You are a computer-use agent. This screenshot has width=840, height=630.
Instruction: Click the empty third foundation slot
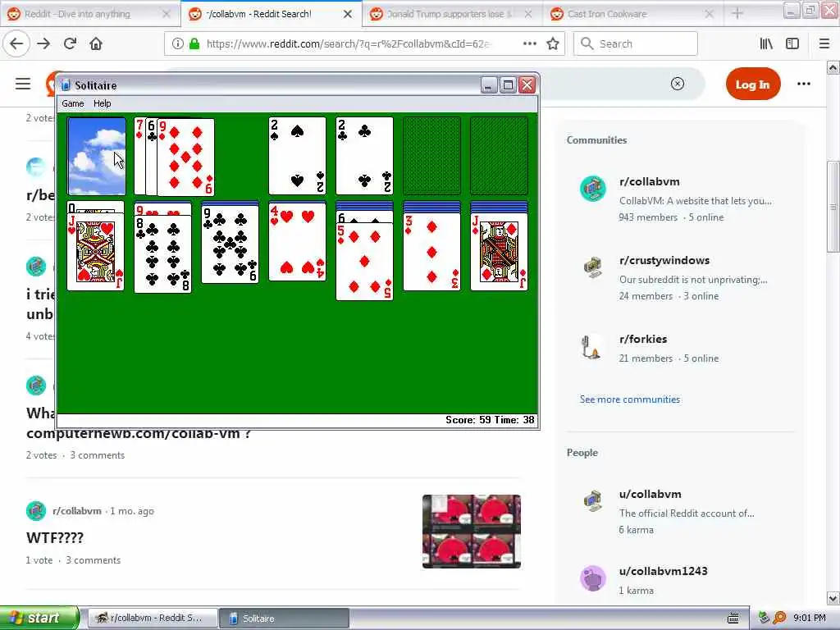(x=431, y=156)
